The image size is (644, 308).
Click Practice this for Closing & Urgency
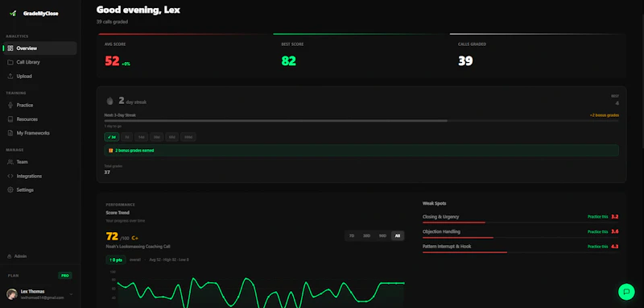pos(597,217)
